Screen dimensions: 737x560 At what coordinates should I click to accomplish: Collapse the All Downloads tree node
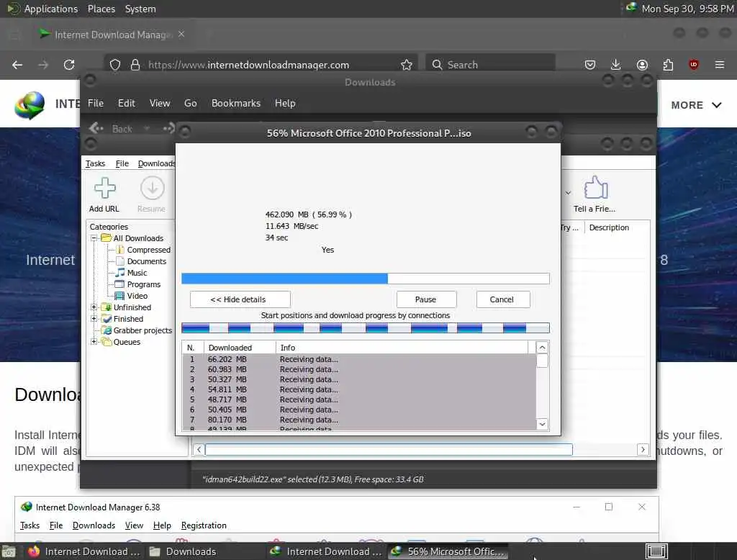click(x=94, y=238)
